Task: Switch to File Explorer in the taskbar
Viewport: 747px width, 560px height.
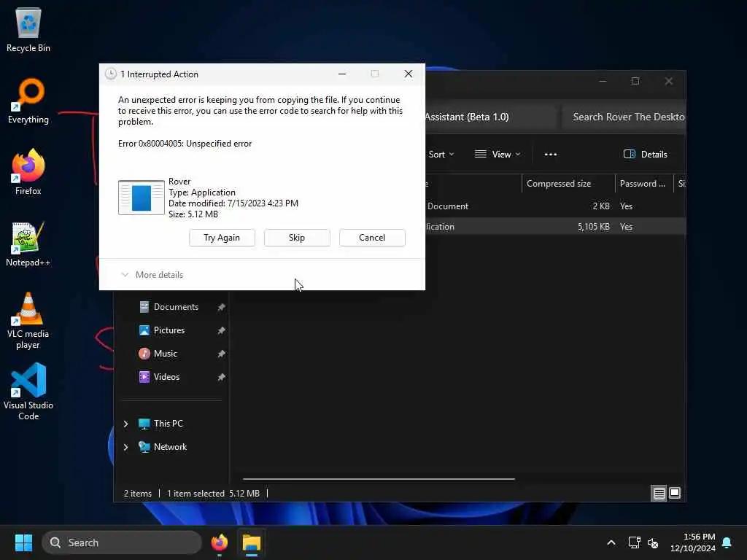Action: 252,542
